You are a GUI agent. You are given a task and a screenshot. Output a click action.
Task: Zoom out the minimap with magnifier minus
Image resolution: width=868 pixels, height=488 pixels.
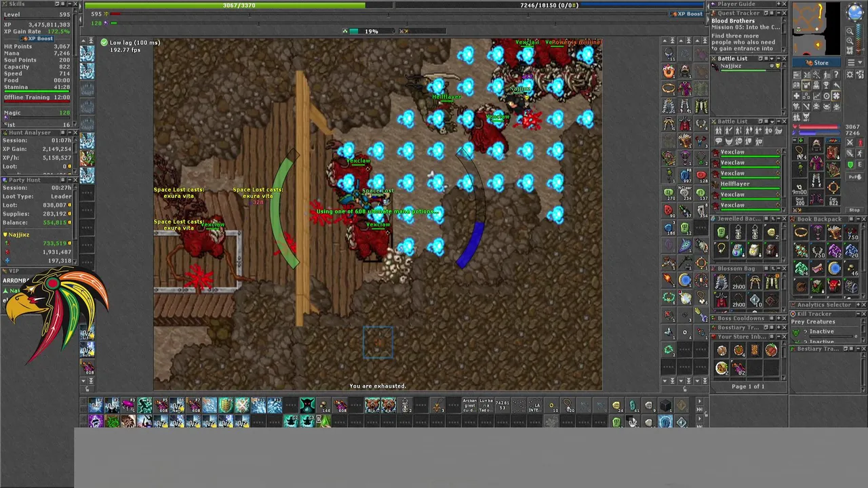(850, 31)
